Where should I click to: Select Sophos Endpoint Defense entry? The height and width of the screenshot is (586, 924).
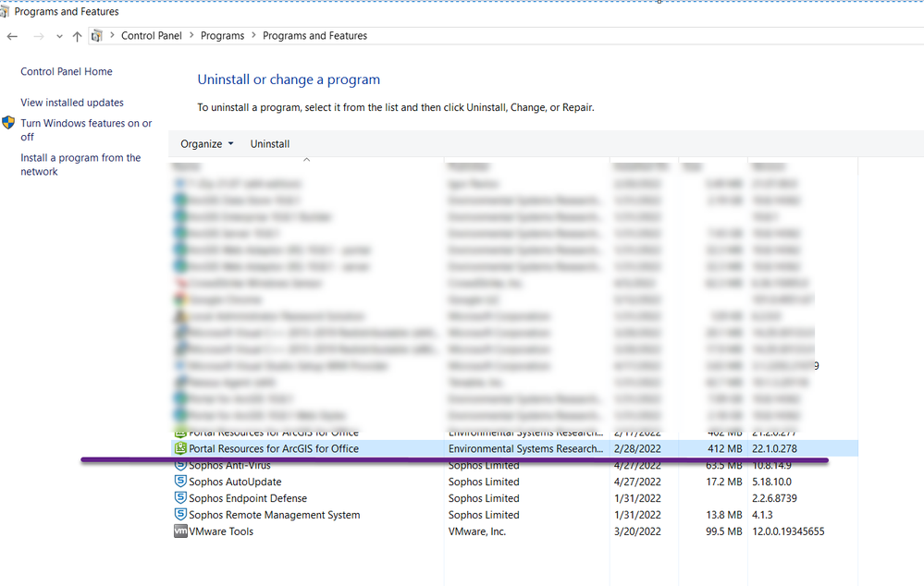[x=248, y=498]
